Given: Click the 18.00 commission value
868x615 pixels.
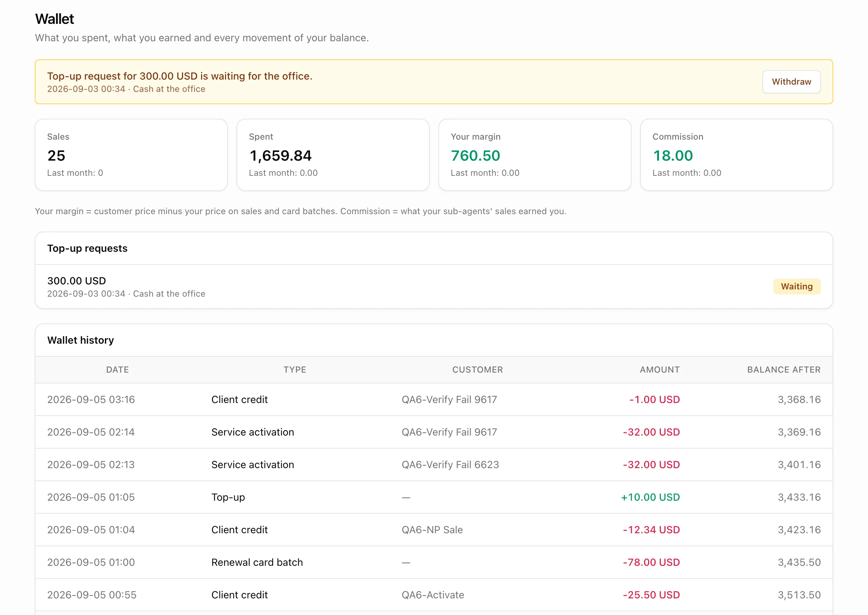Looking at the screenshot, I should [673, 156].
